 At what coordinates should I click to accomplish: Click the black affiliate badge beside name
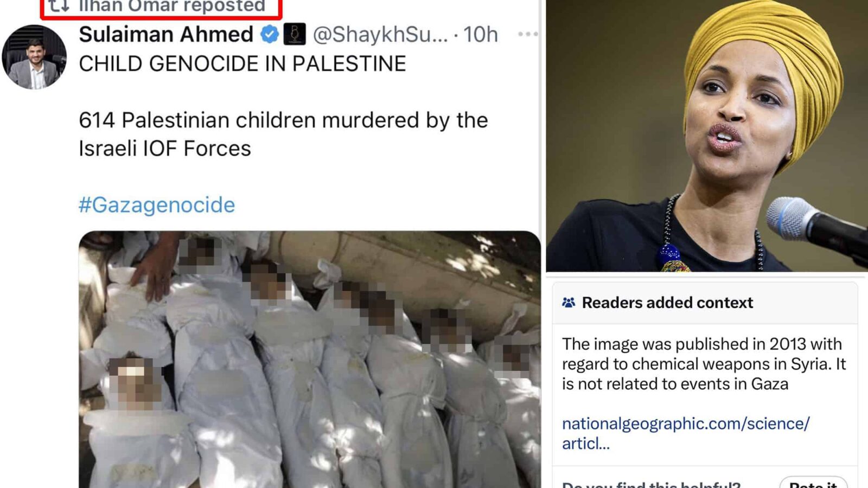tap(295, 35)
